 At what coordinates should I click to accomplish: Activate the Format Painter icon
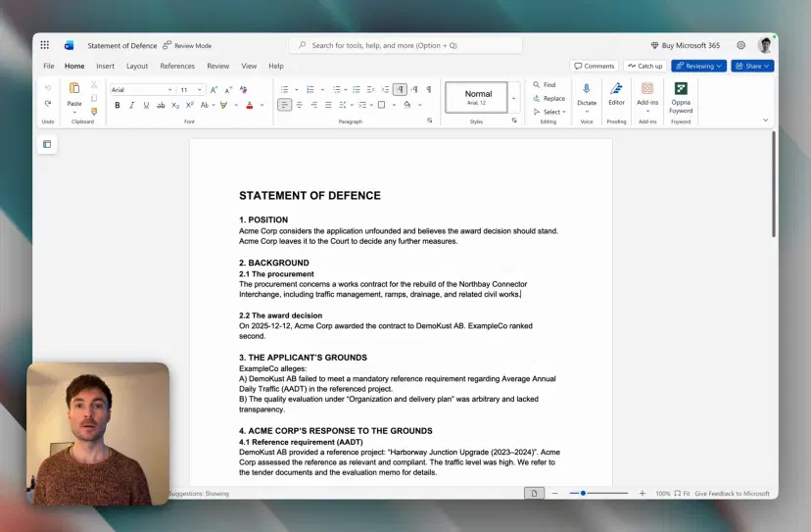click(x=94, y=112)
